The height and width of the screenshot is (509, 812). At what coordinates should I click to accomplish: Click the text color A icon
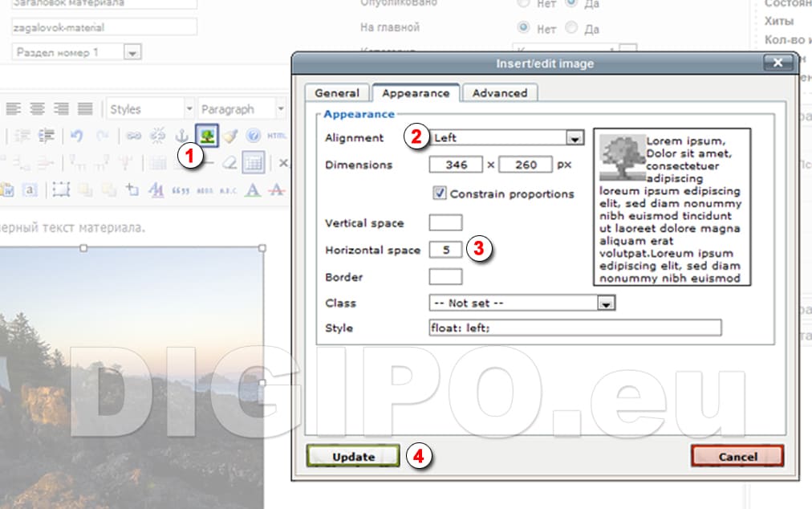253,189
